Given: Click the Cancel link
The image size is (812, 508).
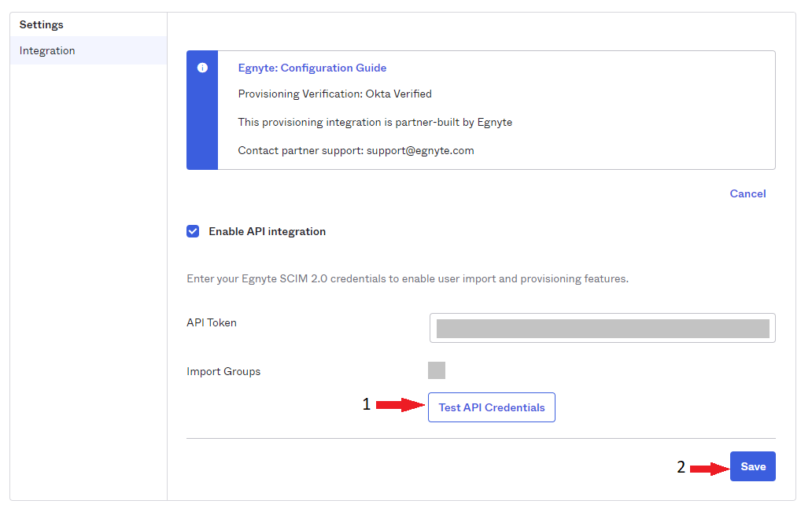Looking at the screenshot, I should (747, 194).
